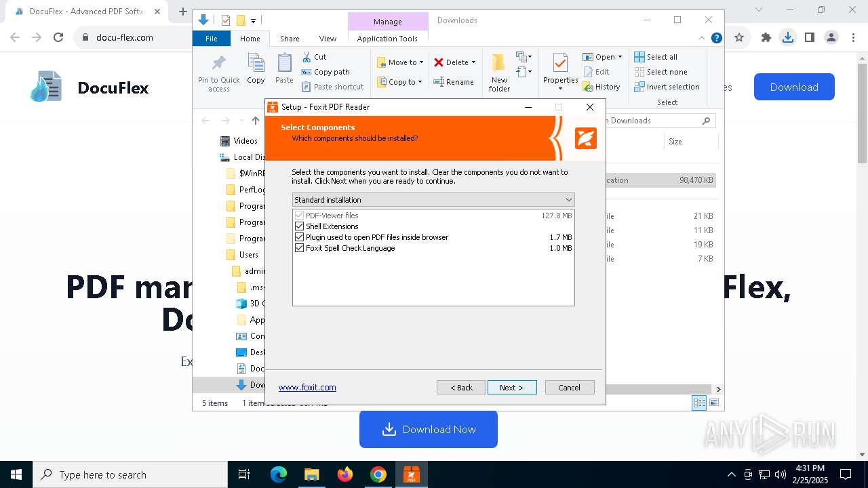Click Next in Foxit setup

512,388
